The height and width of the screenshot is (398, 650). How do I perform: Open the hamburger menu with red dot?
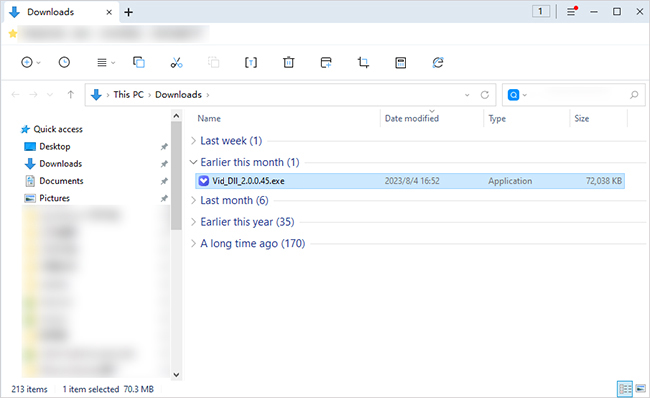click(x=572, y=11)
